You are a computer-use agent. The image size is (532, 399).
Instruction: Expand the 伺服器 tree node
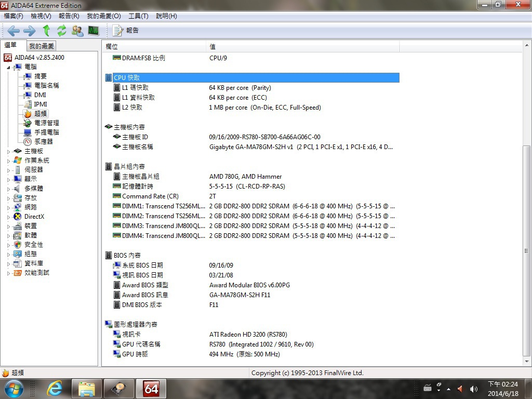[x=8, y=170]
